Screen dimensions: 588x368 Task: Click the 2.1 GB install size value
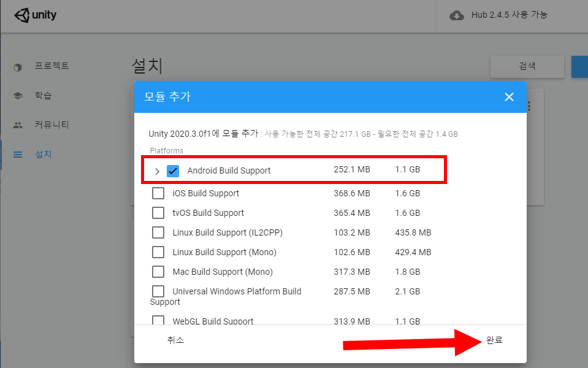pos(407,291)
